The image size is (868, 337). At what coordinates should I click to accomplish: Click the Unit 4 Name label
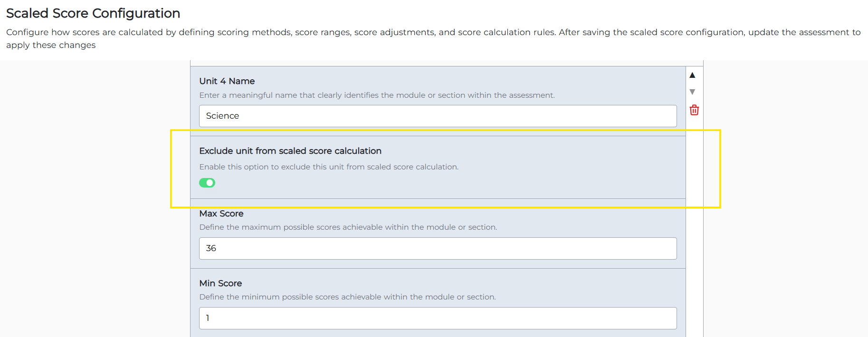tap(227, 81)
